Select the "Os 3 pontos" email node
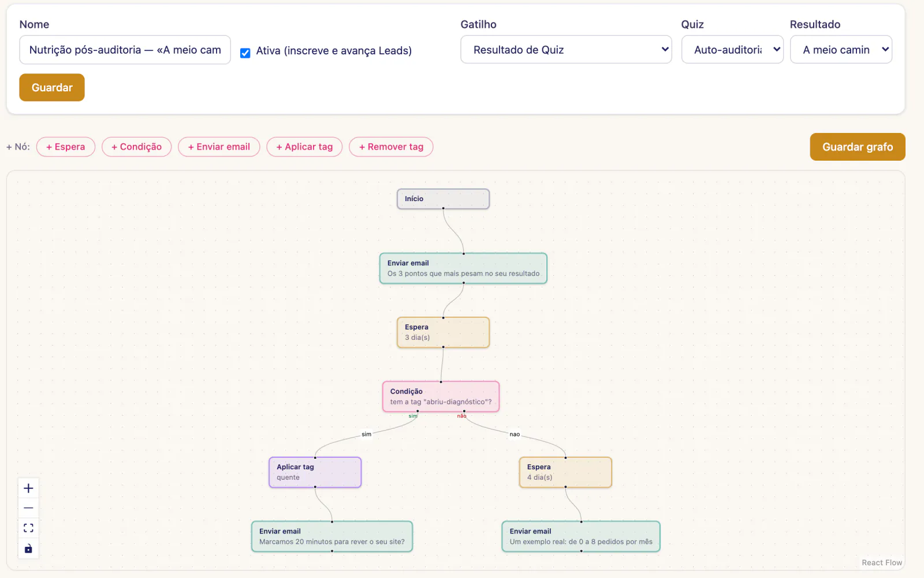 click(463, 268)
